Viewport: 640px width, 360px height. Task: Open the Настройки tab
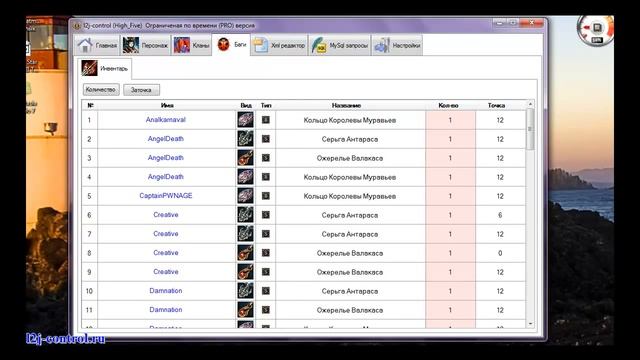(x=397, y=45)
